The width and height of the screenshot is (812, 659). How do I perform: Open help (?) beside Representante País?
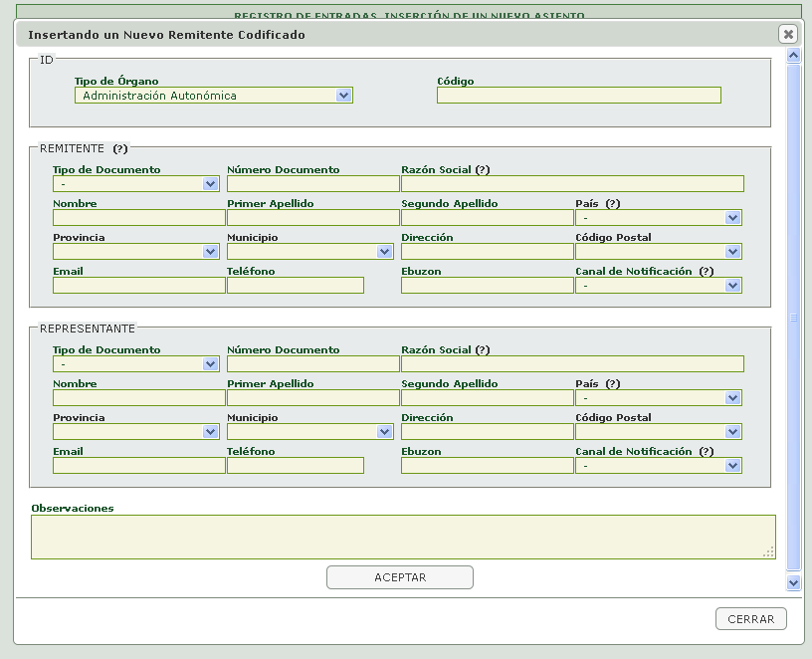[613, 384]
